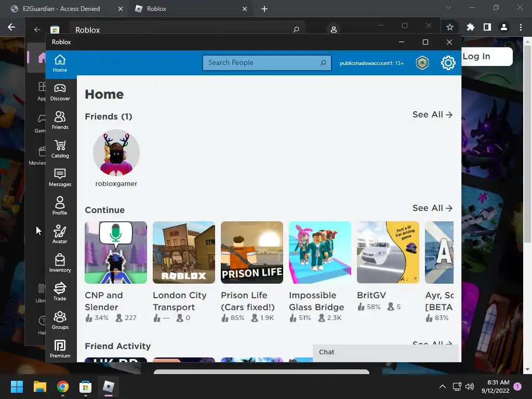The width and height of the screenshot is (532, 399).
Task: Open Movies section in Microsoft Store
Action: [37, 156]
